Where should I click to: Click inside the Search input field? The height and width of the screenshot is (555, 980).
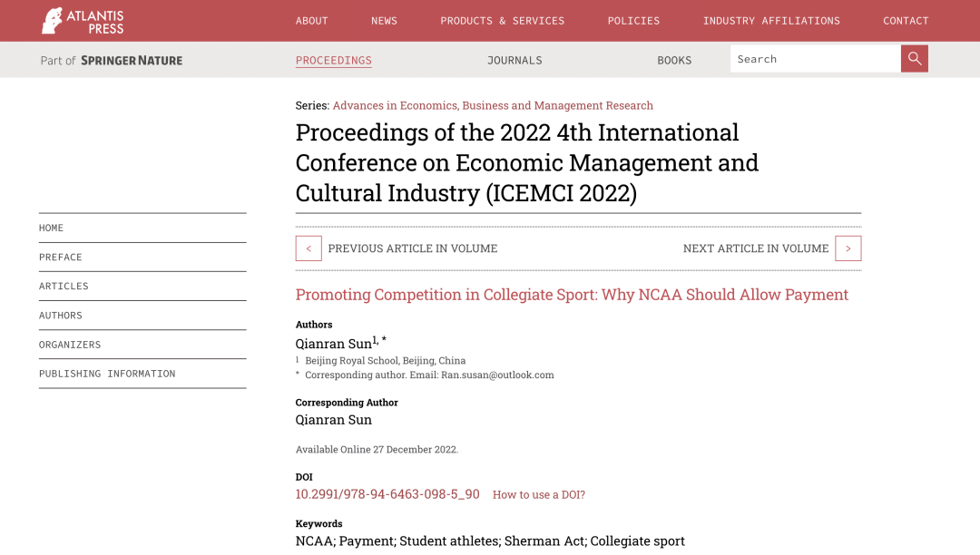tap(814, 59)
